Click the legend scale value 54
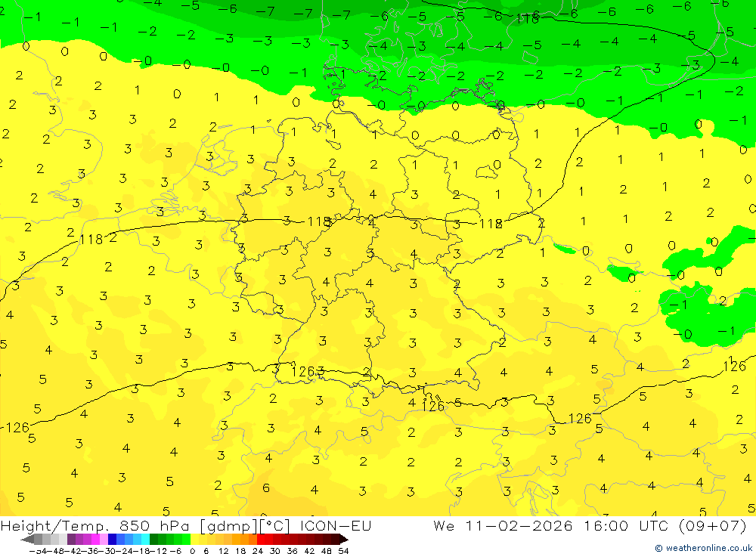This screenshot has height=554, width=756. (x=343, y=551)
